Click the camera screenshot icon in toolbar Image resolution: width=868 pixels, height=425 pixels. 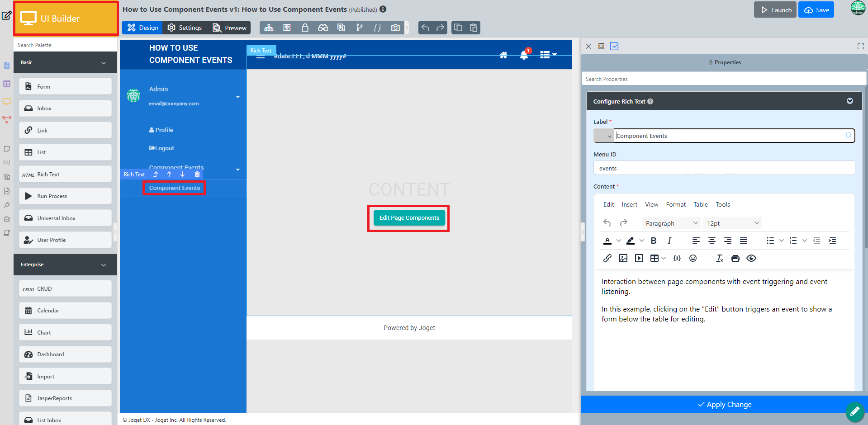395,28
